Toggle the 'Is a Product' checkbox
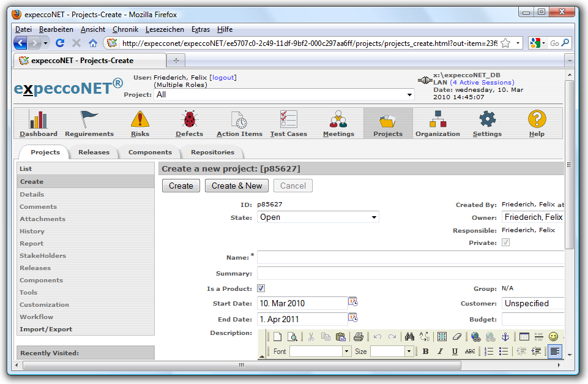 tap(261, 288)
